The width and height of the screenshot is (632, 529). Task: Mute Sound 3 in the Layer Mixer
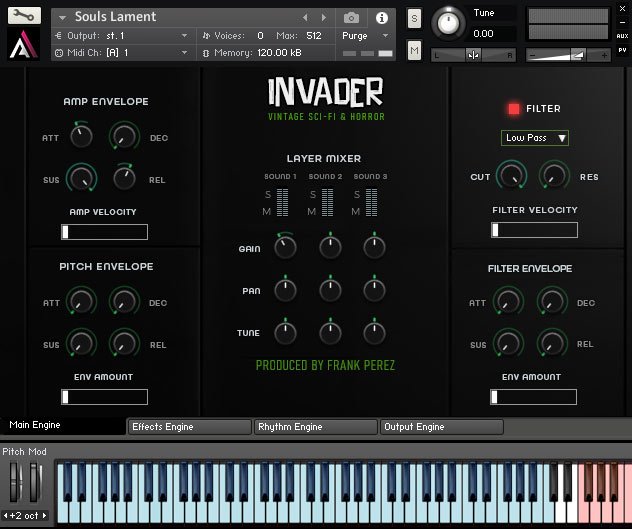coord(357,211)
